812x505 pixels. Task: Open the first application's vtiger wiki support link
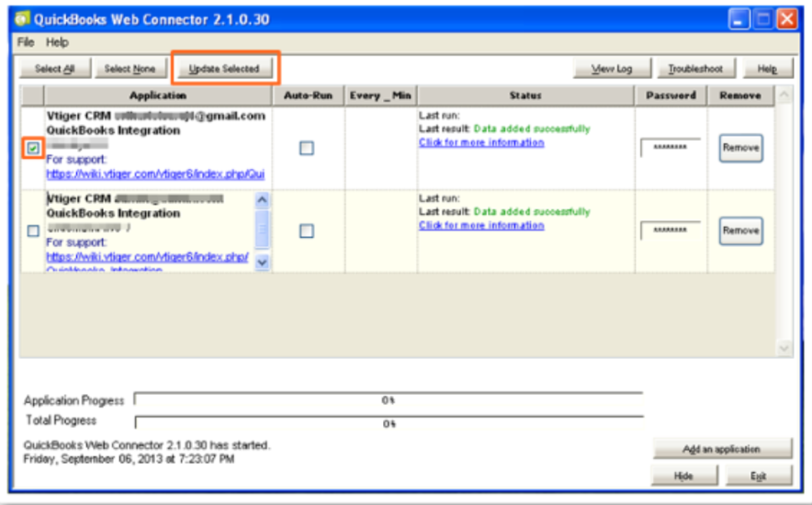tap(155, 174)
